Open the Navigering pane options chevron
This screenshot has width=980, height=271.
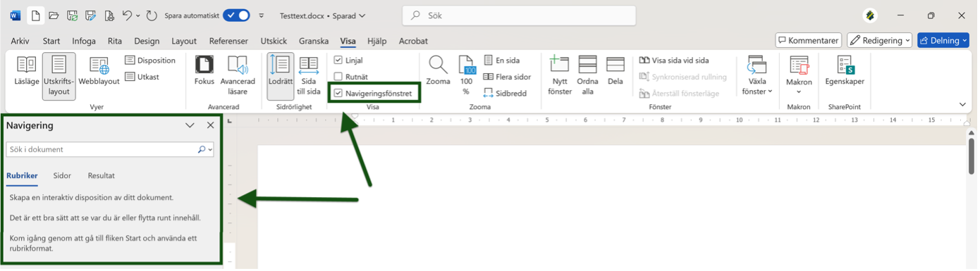pyautogui.click(x=190, y=125)
